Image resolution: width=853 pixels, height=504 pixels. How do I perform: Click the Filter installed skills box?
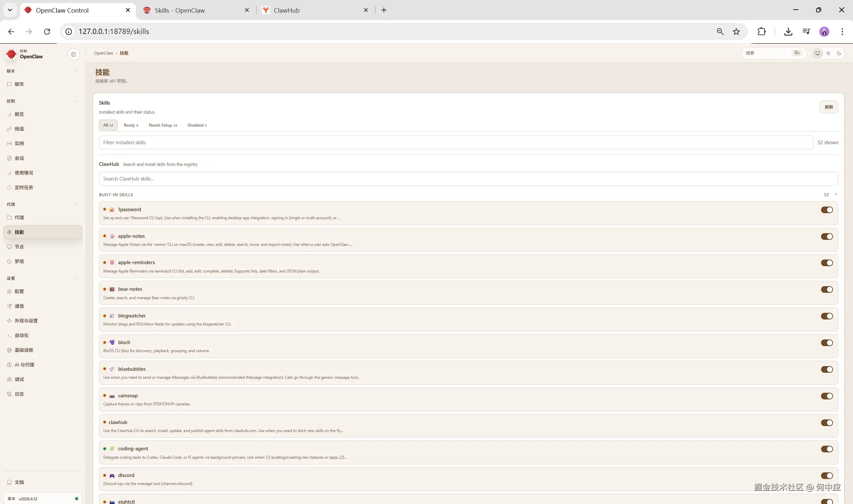[x=455, y=143]
